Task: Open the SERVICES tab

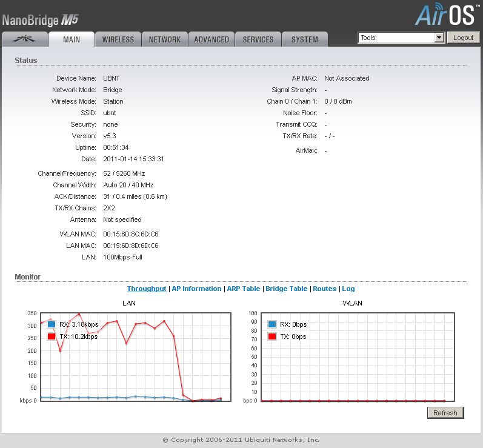Action: coord(258,39)
